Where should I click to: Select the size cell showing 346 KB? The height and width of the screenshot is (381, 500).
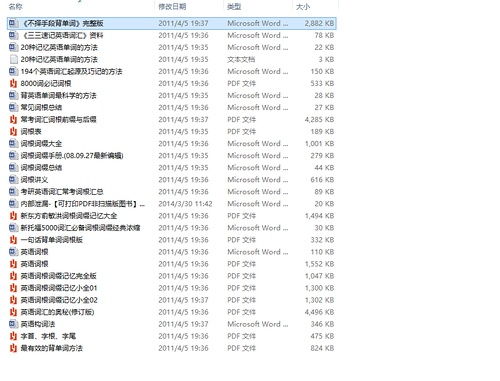[322, 324]
